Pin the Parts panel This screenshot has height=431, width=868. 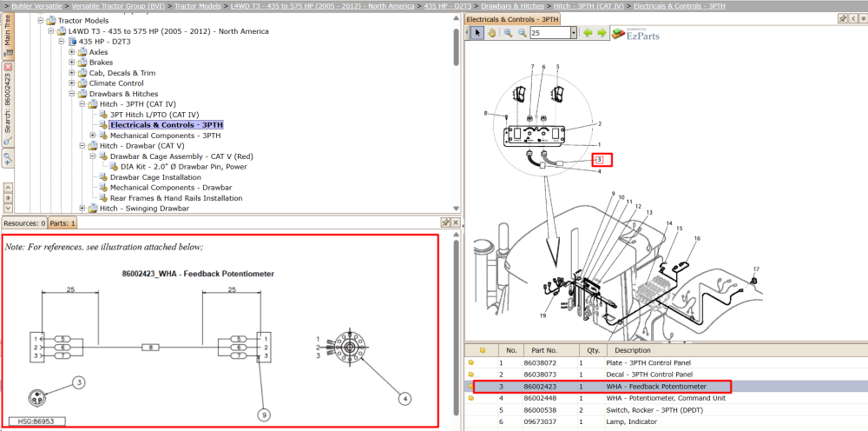[x=445, y=222]
